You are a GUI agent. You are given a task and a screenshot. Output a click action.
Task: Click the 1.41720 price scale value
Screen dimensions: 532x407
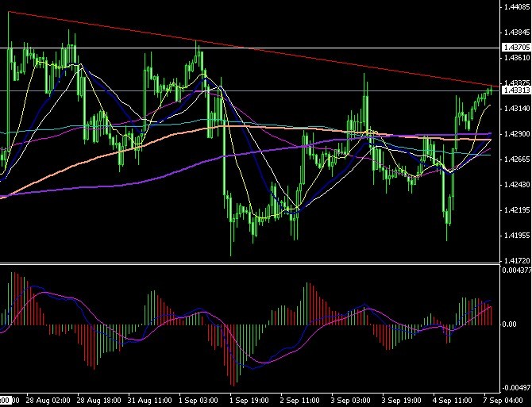click(518, 260)
